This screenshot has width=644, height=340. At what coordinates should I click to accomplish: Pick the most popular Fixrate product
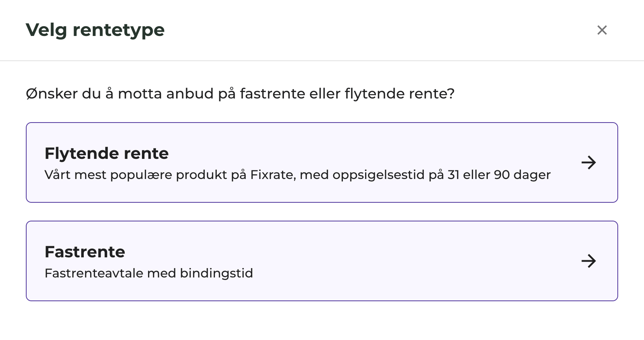[x=322, y=162]
